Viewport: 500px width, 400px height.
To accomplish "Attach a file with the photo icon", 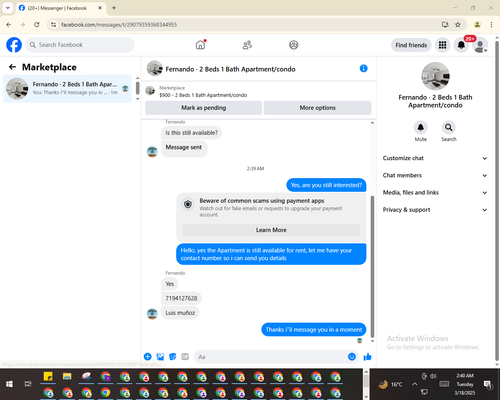I will (x=160, y=357).
